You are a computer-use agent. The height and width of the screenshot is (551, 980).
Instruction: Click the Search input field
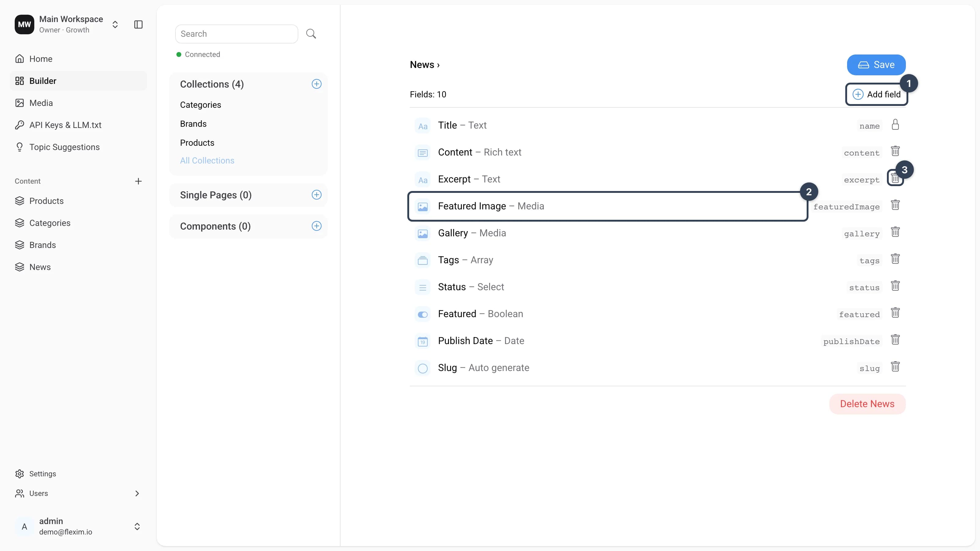click(x=237, y=34)
